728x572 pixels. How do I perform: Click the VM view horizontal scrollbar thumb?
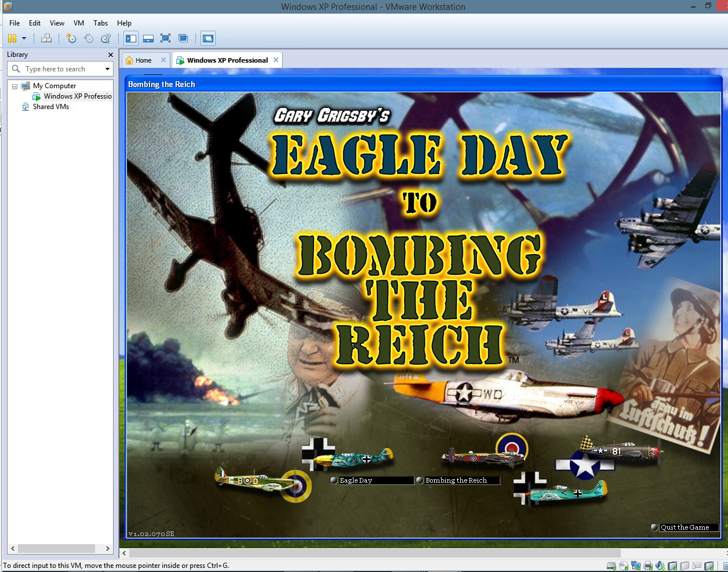click(x=374, y=553)
